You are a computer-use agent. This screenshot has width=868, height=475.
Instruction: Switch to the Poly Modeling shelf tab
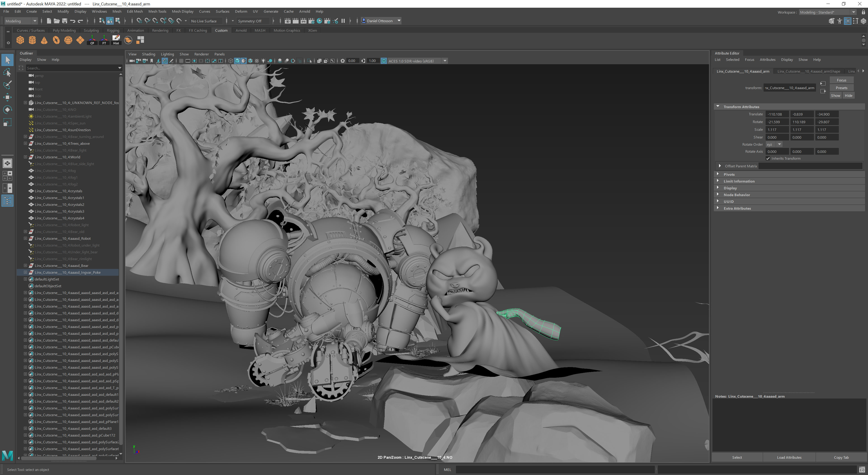click(x=64, y=30)
